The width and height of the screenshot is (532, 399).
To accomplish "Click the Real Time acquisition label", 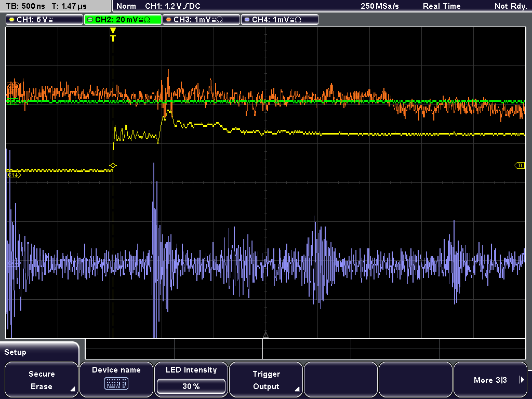I will tap(442, 6).
